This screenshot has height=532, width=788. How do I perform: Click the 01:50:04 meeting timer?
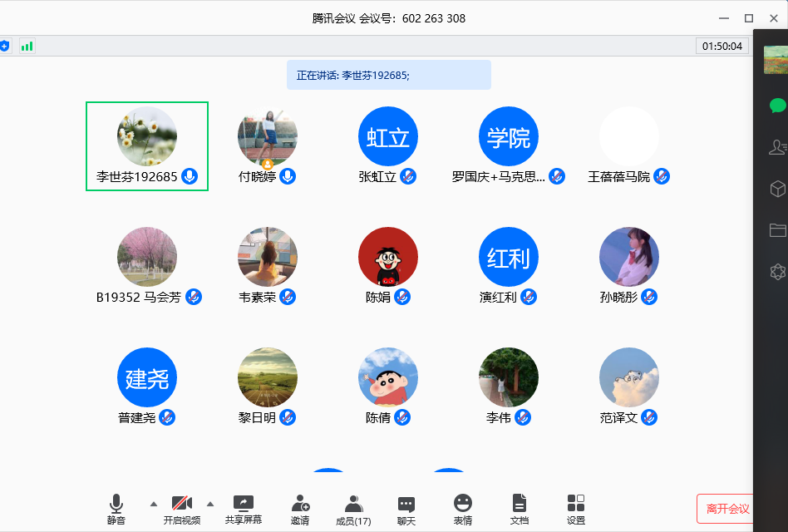722,47
